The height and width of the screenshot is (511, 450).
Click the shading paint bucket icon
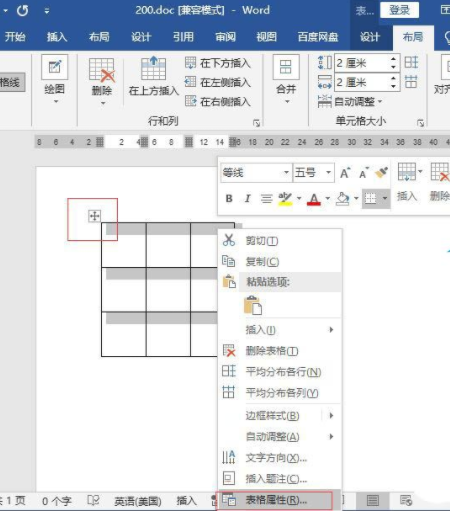tap(343, 199)
